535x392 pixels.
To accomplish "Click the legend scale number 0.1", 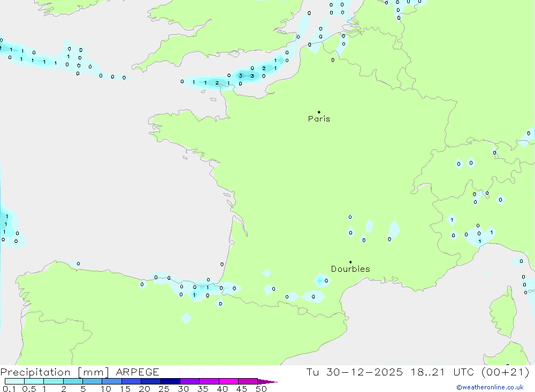I will pyautogui.click(x=9, y=389).
